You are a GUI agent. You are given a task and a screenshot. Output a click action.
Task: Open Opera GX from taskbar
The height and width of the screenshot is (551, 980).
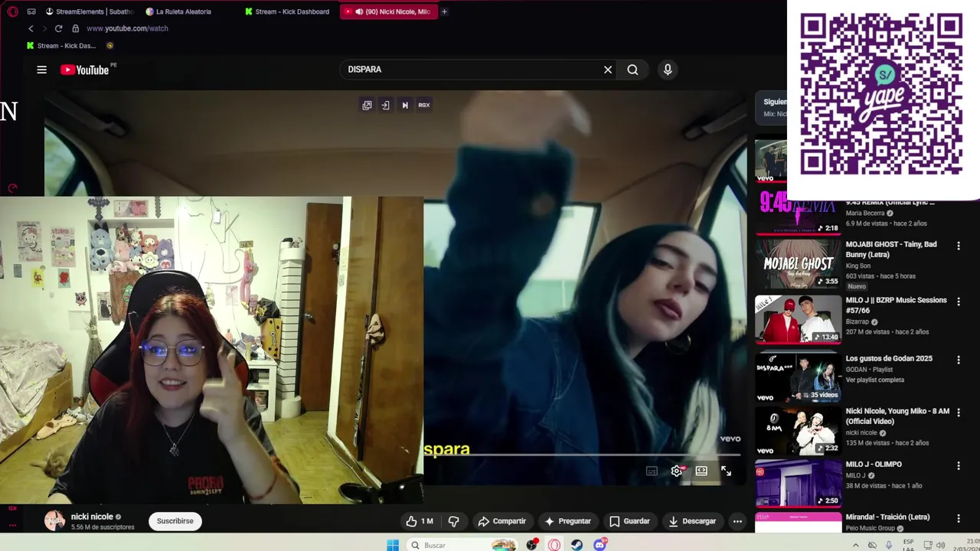point(554,545)
